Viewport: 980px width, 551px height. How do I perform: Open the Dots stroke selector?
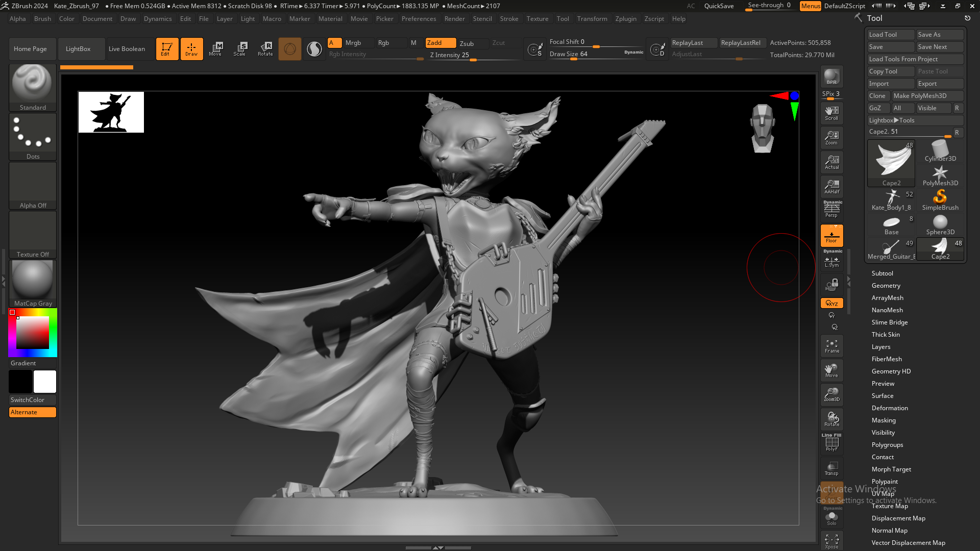click(x=33, y=136)
